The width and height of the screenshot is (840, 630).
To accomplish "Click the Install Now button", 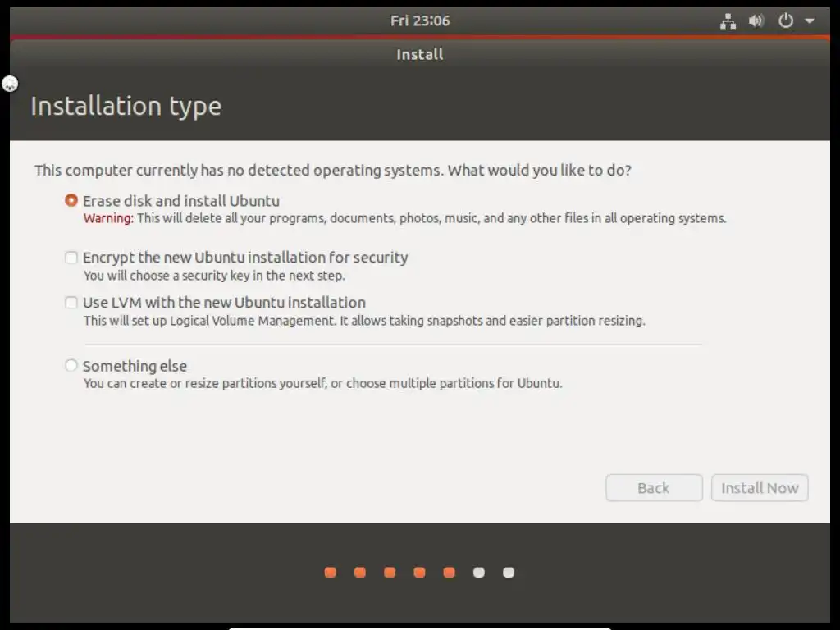I will 760,487.
